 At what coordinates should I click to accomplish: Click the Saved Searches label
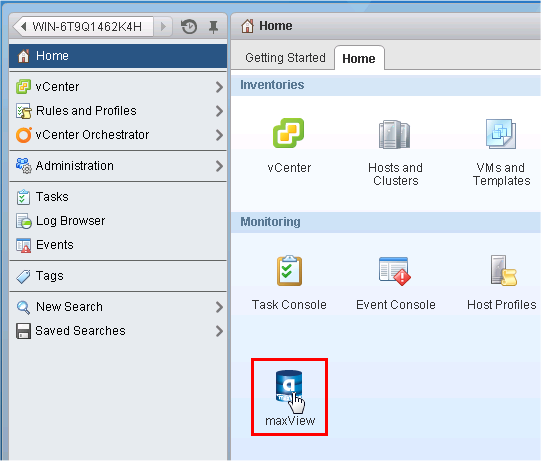(80, 331)
